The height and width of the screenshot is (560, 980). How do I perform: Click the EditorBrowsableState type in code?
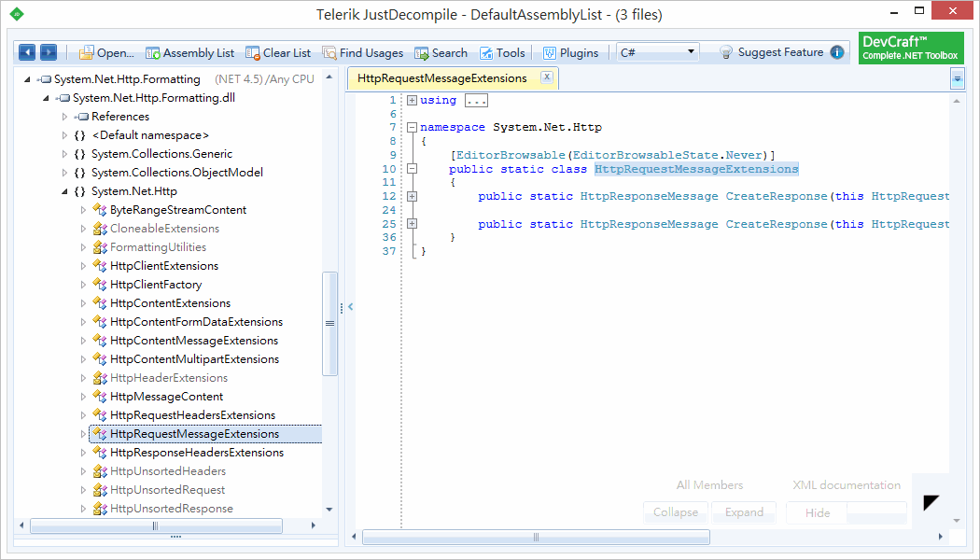(x=645, y=155)
